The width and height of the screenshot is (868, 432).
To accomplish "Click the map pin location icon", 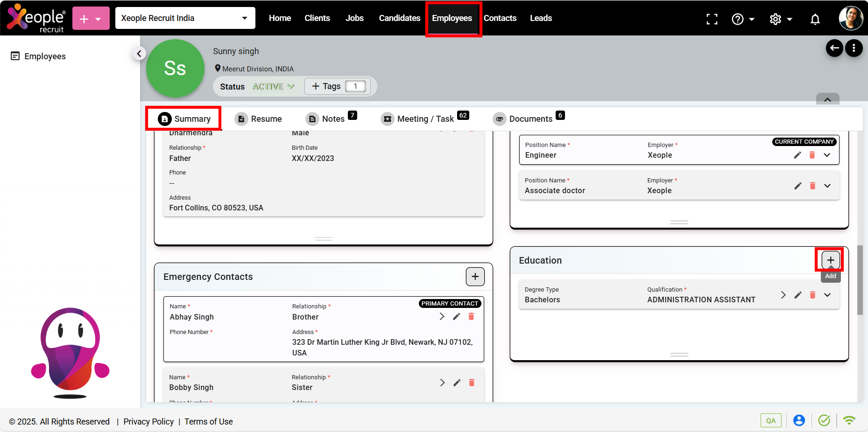I will [x=218, y=68].
